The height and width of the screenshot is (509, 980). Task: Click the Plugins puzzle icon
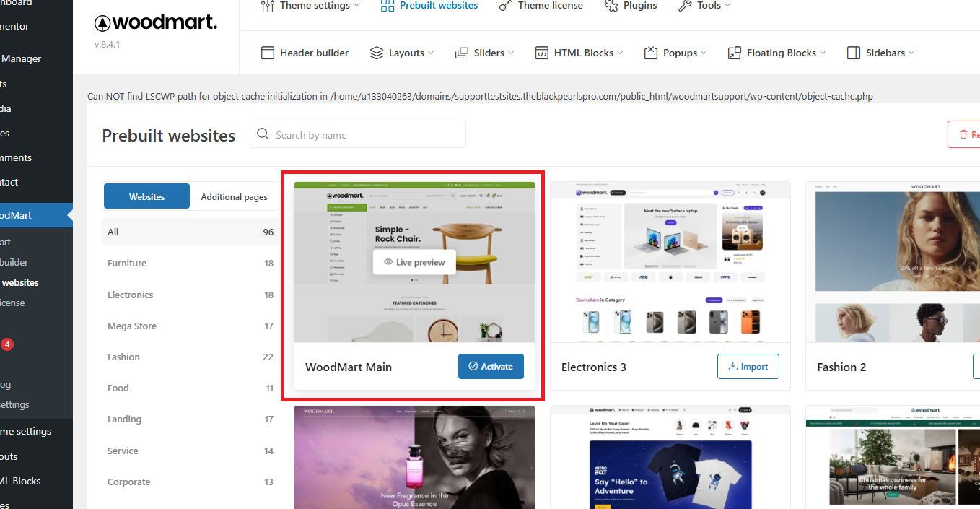click(611, 6)
